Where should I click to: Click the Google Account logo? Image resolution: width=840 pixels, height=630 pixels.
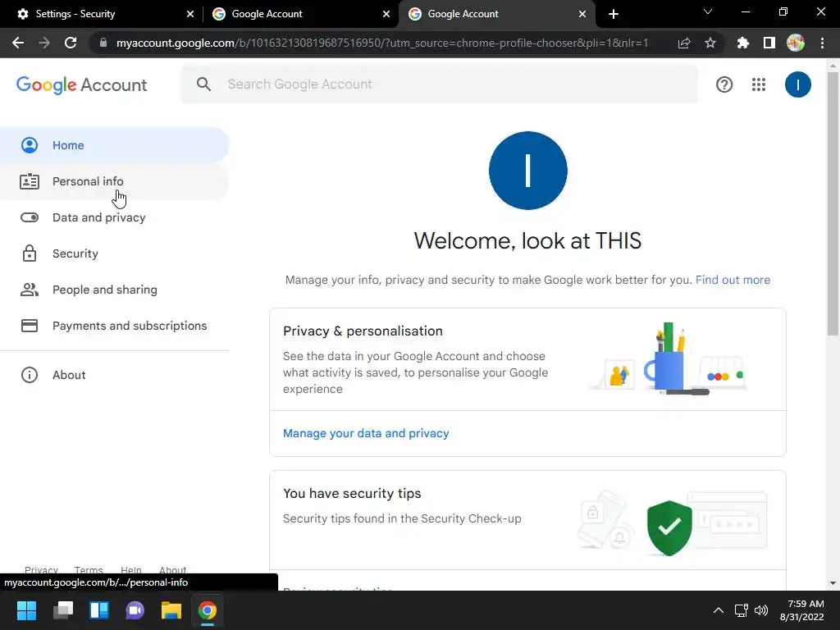click(x=81, y=84)
